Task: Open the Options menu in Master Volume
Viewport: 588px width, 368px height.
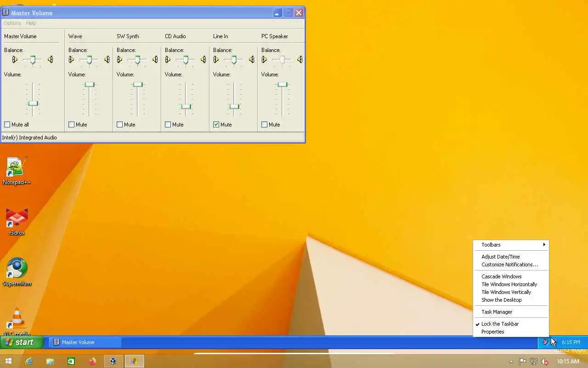Action: coord(12,23)
